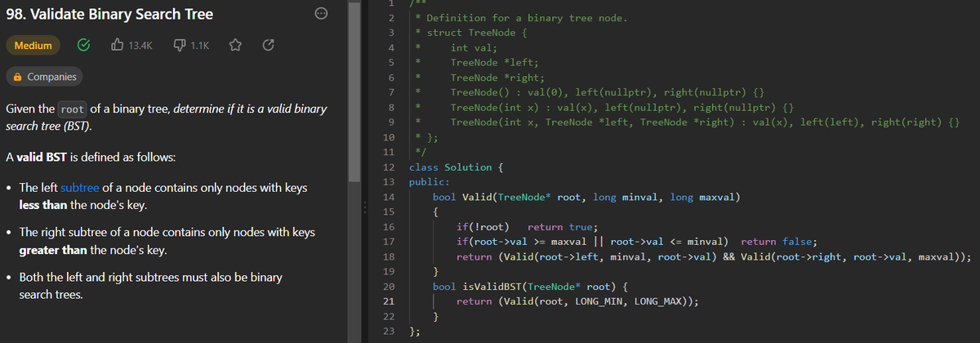Click the Medium difficulty badge

tap(33, 46)
